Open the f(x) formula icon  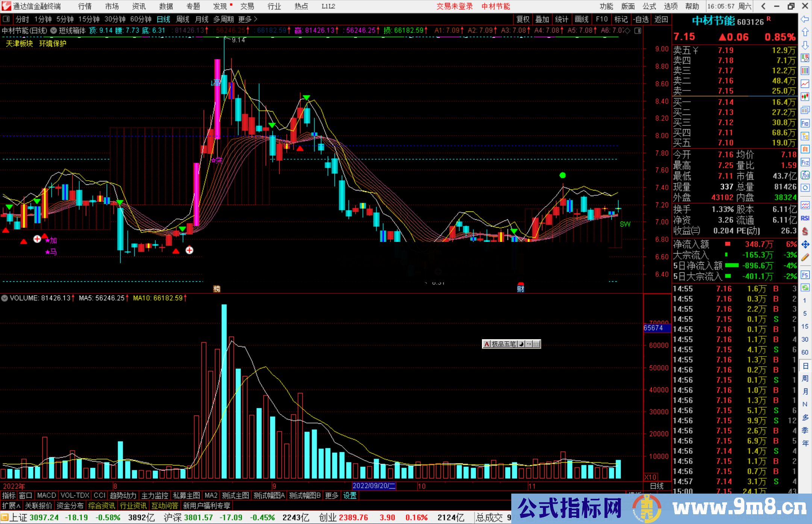(x=805, y=175)
